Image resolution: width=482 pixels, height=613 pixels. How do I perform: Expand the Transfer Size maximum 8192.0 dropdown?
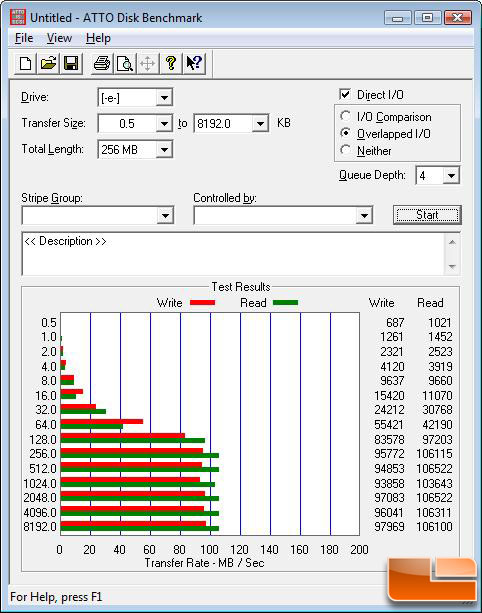260,124
